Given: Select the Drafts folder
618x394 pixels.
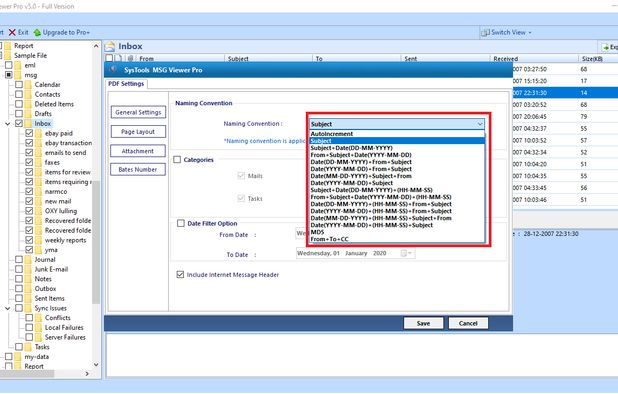Looking at the screenshot, I should [x=43, y=113].
